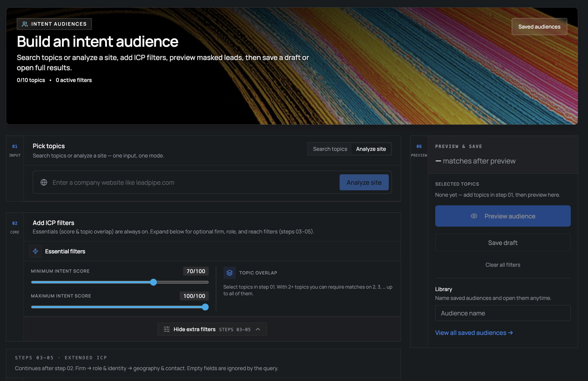Click the lightning bolt icon beside Essential filters

click(35, 251)
